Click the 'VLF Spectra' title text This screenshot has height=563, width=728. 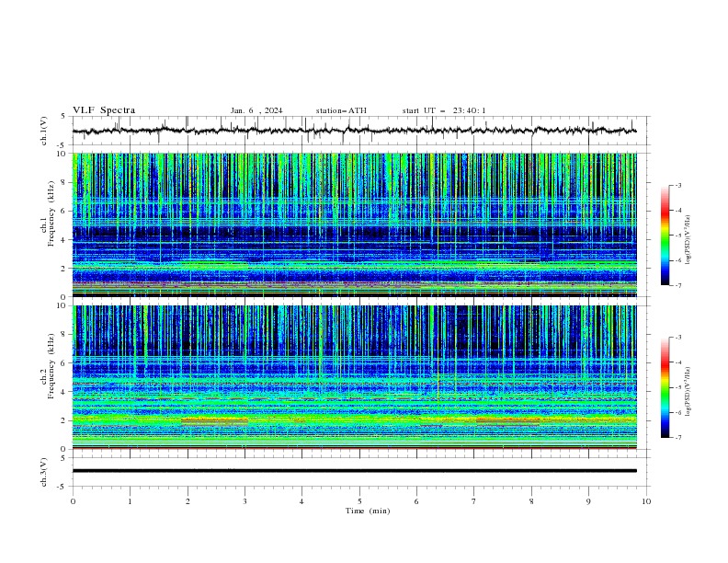(104, 110)
